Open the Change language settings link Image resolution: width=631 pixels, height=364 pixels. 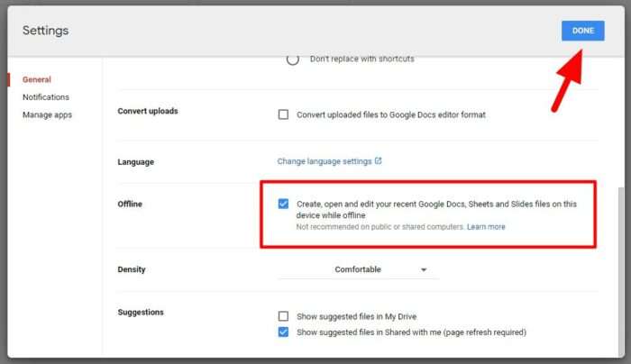click(325, 161)
